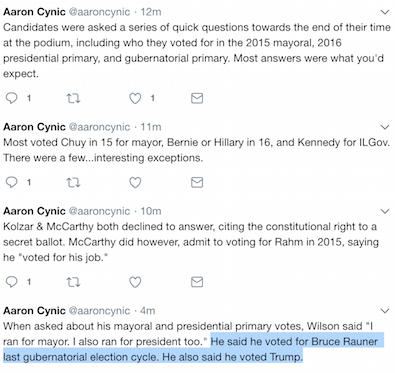The image size is (395, 373).
Task: Message the 10m McCarthy tweet with envelope icon
Action: point(197,282)
